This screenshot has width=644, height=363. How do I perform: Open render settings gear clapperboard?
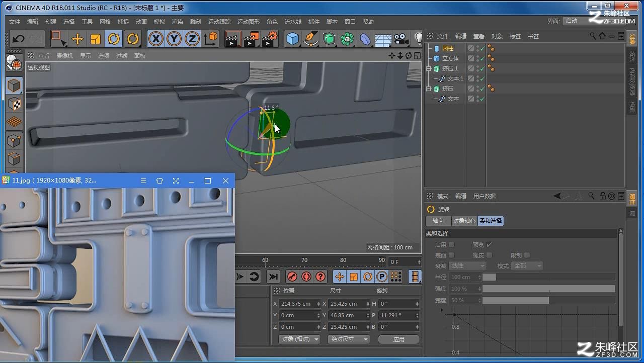tap(270, 39)
